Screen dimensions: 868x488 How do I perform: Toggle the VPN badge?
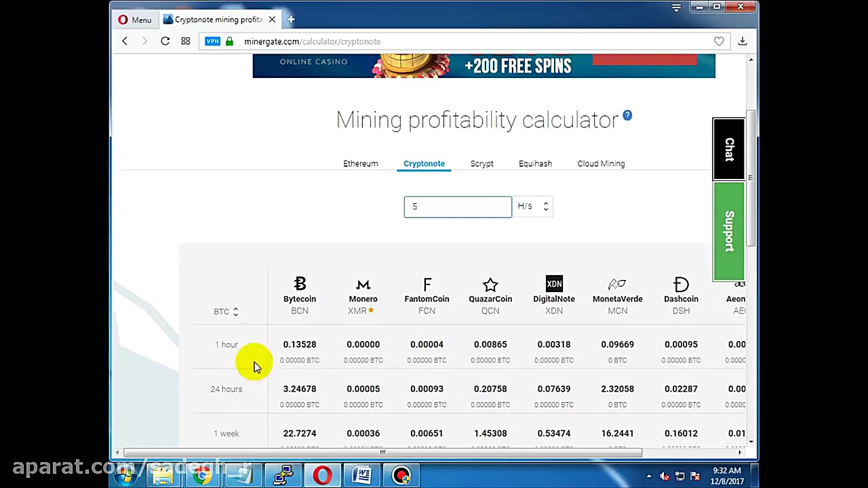213,41
